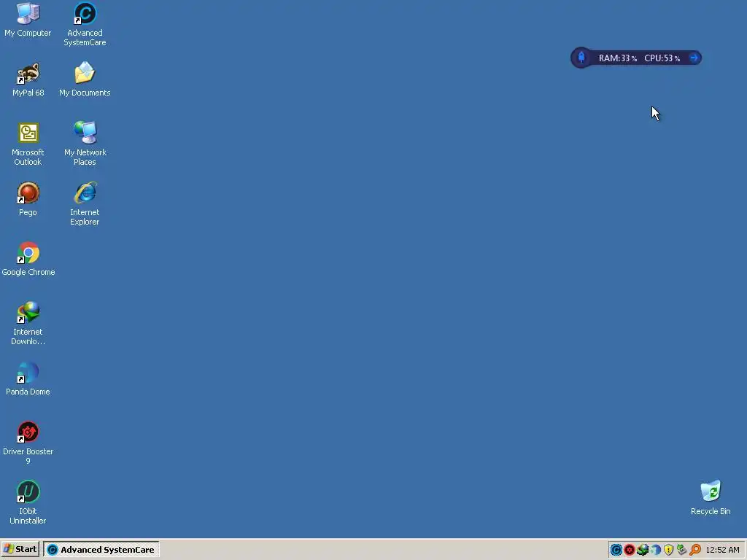Image resolution: width=747 pixels, height=560 pixels.
Task: Click the Safely Remove Hardware tray icon
Action: [x=682, y=550]
